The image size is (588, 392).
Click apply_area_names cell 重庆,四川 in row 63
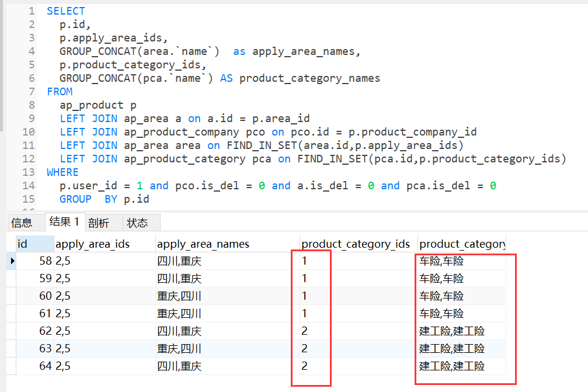coord(227,349)
